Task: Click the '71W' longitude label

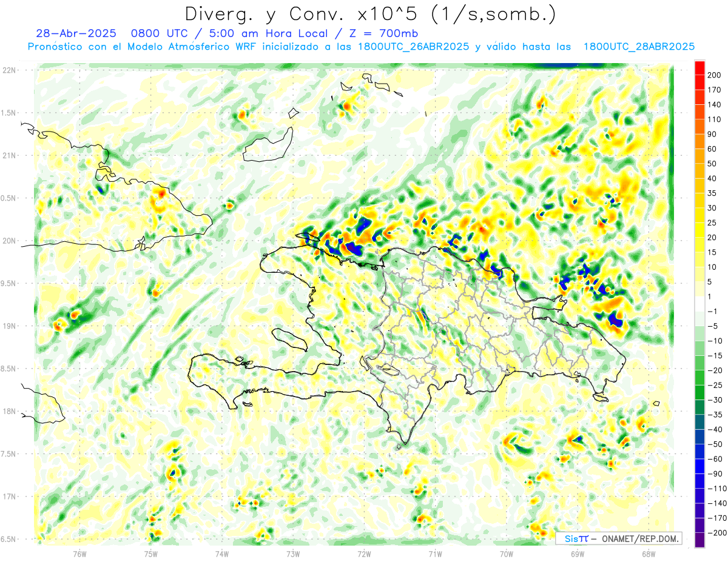Action: tap(435, 554)
